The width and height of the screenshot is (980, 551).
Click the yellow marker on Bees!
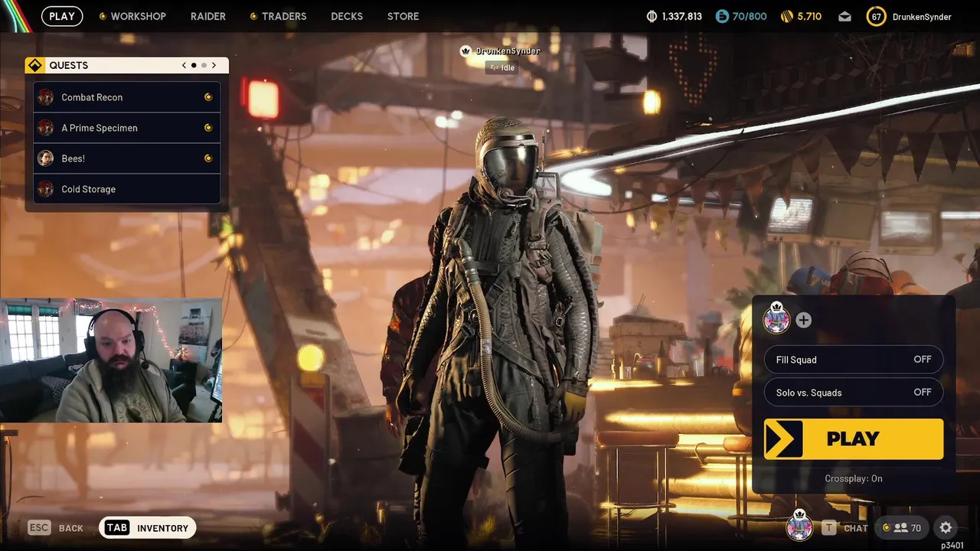point(207,158)
